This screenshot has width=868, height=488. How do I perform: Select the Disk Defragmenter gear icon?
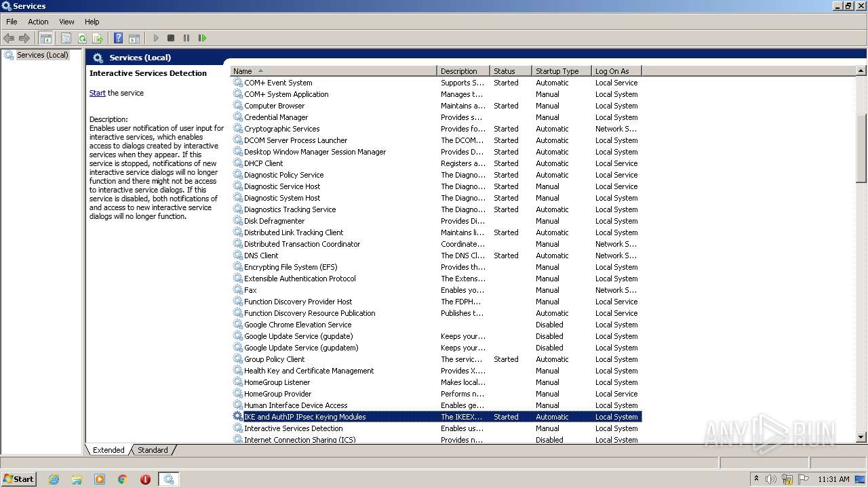tap(238, 221)
